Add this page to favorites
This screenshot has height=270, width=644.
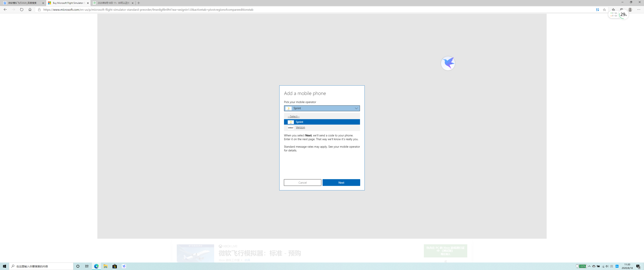click(604, 10)
